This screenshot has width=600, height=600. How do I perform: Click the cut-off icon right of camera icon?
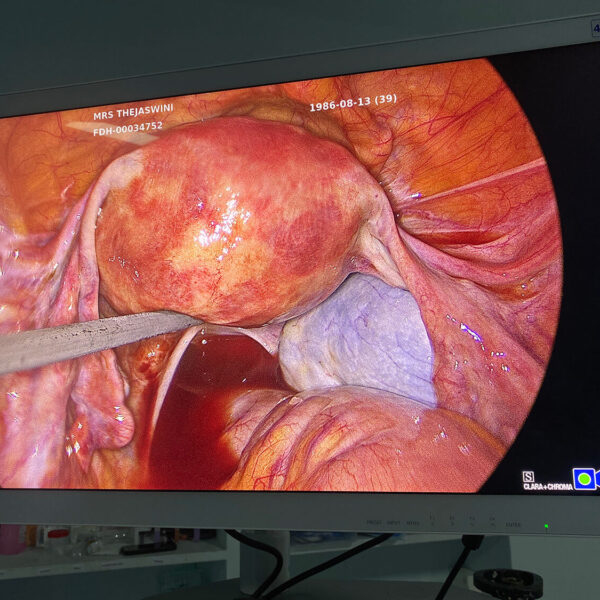pyautogui.click(x=597, y=479)
